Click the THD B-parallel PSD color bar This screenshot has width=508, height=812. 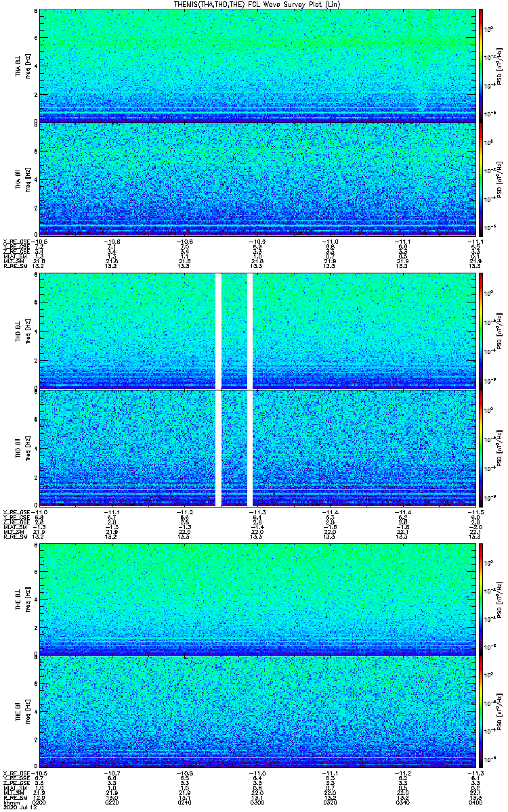click(481, 448)
